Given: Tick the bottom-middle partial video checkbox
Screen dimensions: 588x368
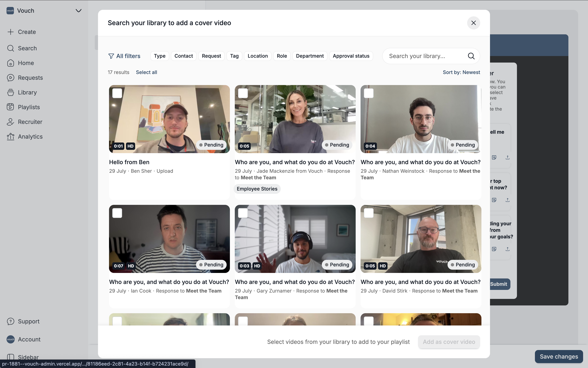Looking at the screenshot, I should (243, 321).
